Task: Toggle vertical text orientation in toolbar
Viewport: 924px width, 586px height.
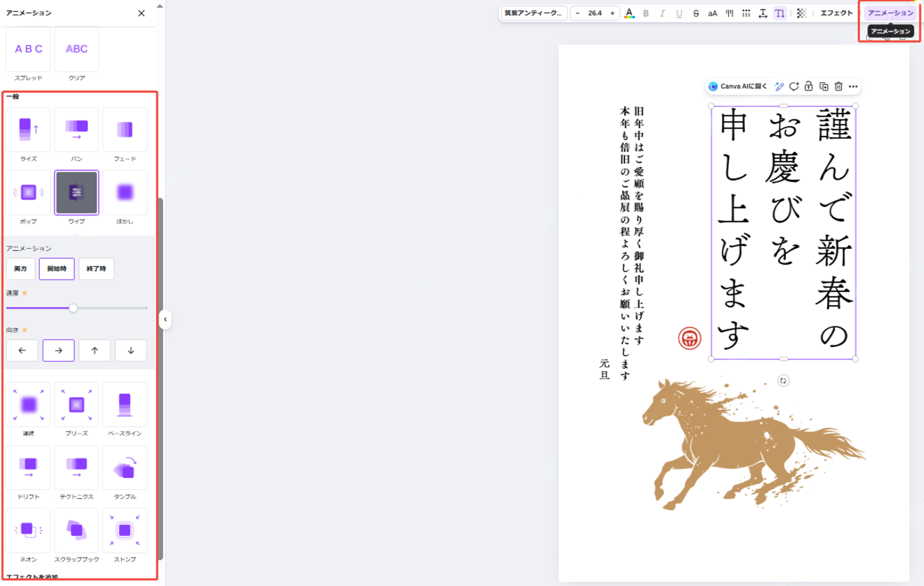Action: (x=780, y=13)
